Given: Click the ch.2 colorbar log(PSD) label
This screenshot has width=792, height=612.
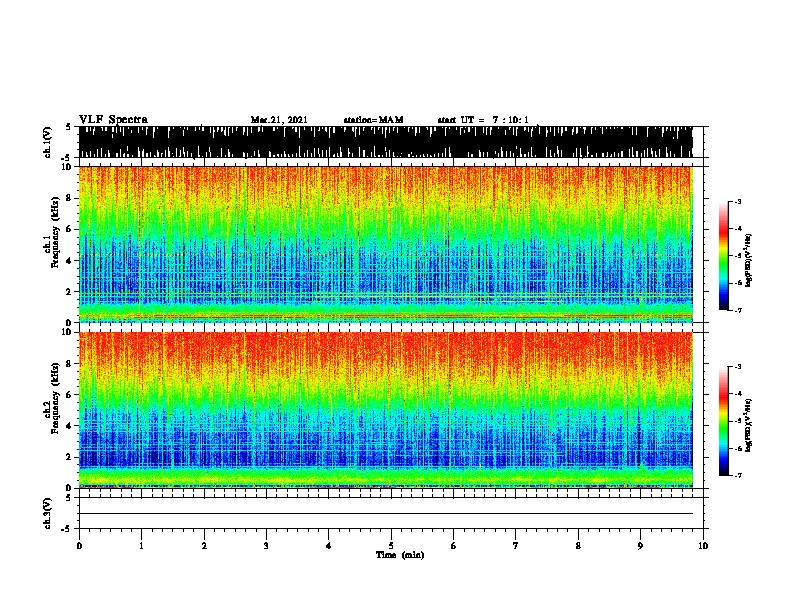Looking at the screenshot, I should click(748, 425).
